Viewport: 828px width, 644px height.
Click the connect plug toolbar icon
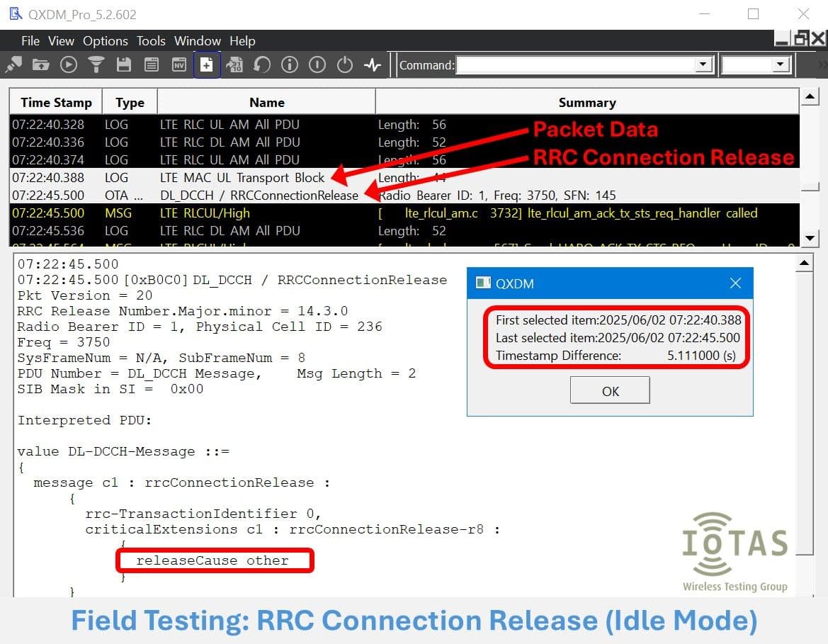pyautogui.click(x=13, y=65)
